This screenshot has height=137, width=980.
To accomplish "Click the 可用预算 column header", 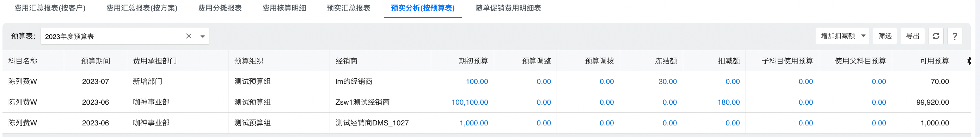I will [934, 61].
